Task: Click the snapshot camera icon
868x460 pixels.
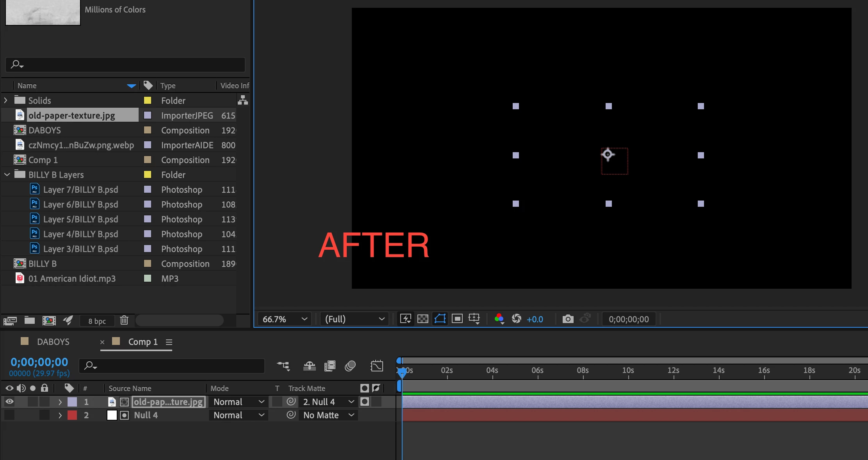Action: click(568, 319)
